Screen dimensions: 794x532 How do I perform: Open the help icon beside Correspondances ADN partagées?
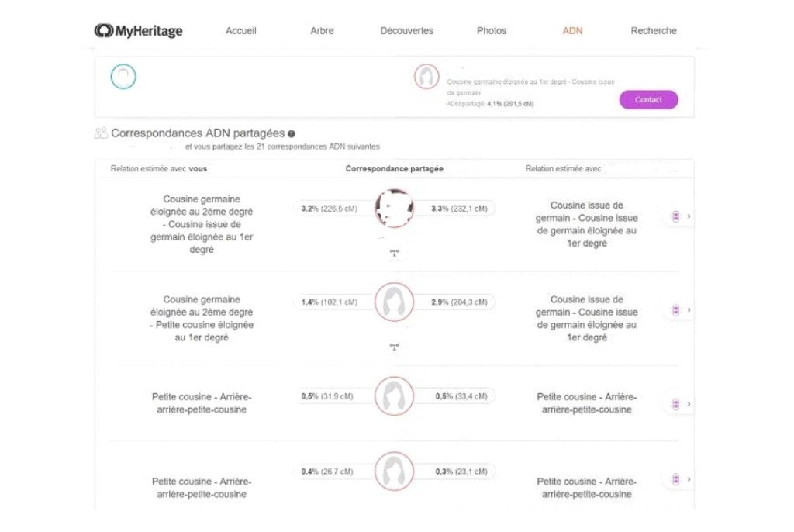click(x=292, y=134)
